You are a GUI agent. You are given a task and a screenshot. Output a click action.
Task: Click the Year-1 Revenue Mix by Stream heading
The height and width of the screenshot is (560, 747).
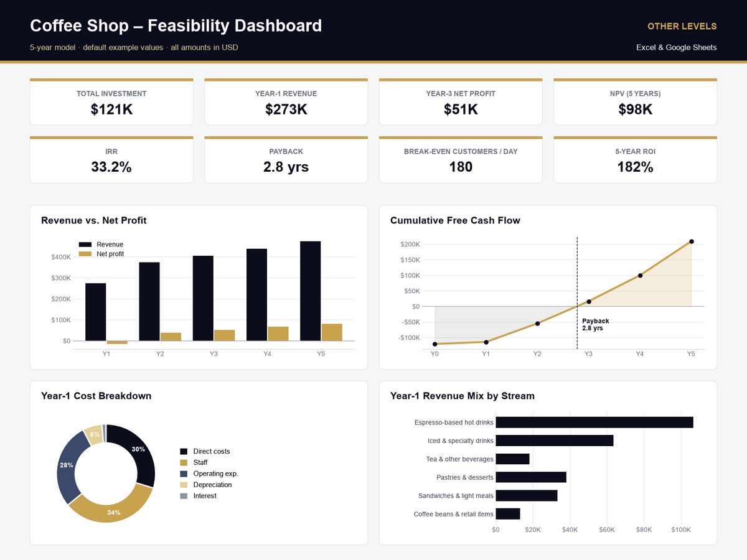pos(462,396)
